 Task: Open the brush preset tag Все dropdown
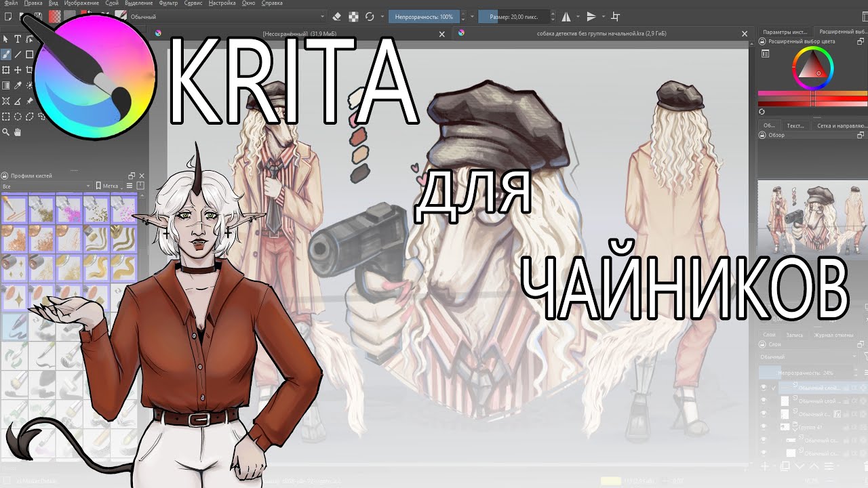[x=46, y=186]
